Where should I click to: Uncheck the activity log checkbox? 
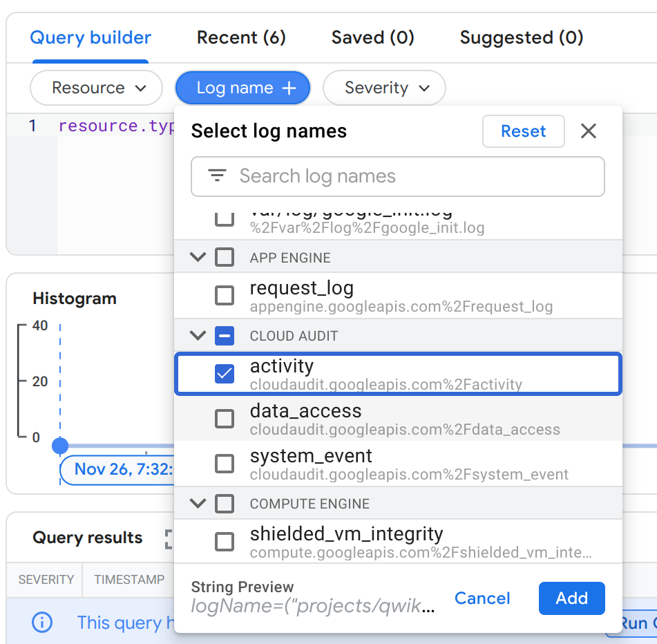(x=225, y=374)
